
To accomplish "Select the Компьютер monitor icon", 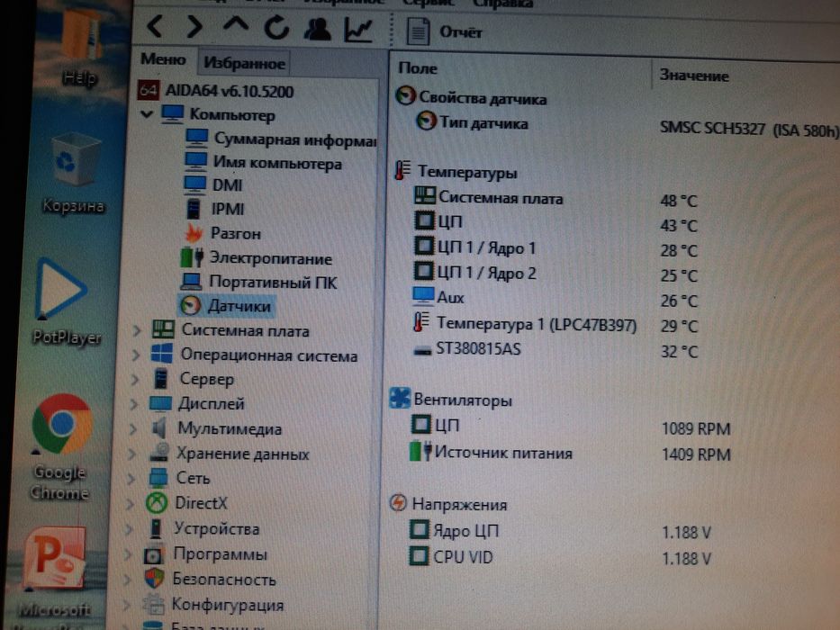I will (173, 113).
